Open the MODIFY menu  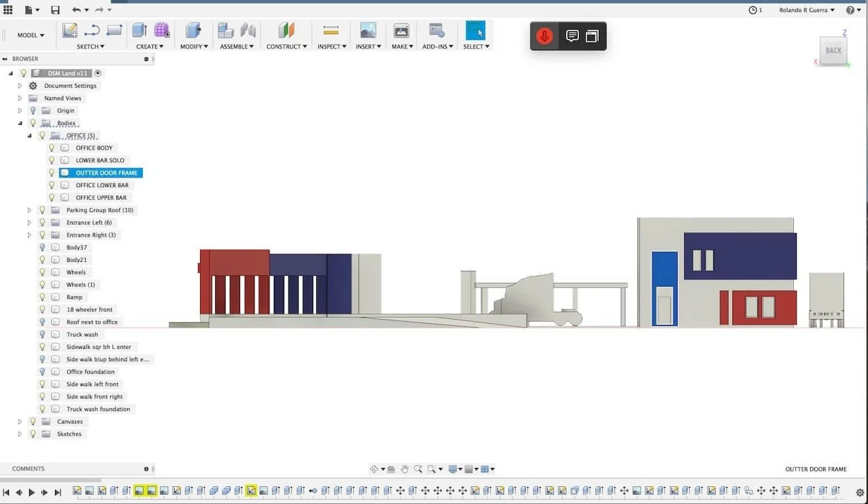coord(194,46)
